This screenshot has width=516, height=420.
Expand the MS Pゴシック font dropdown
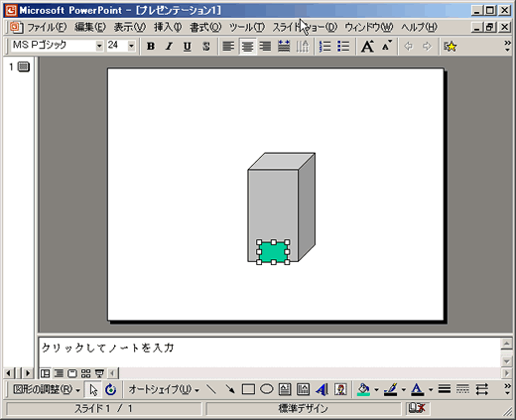pyautogui.click(x=99, y=46)
